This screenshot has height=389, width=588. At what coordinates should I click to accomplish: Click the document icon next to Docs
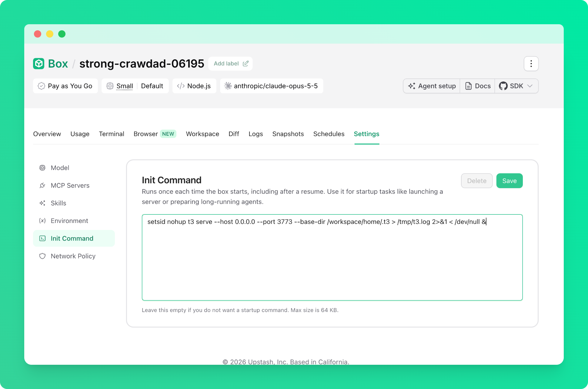[x=469, y=86]
